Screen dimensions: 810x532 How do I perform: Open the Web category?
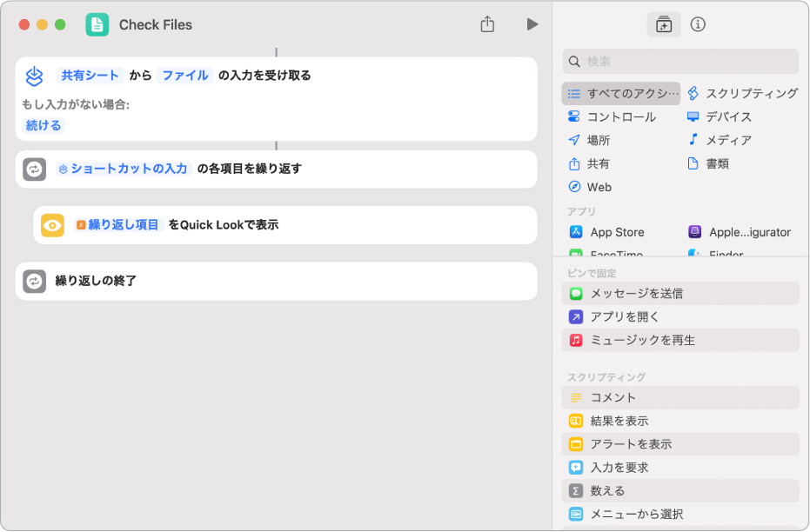(589, 187)
